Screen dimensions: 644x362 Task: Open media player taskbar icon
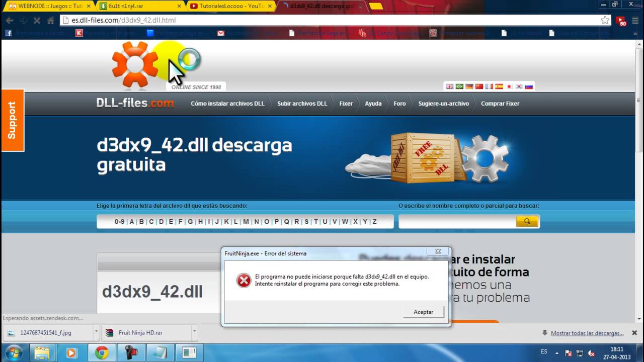(71, 352)
